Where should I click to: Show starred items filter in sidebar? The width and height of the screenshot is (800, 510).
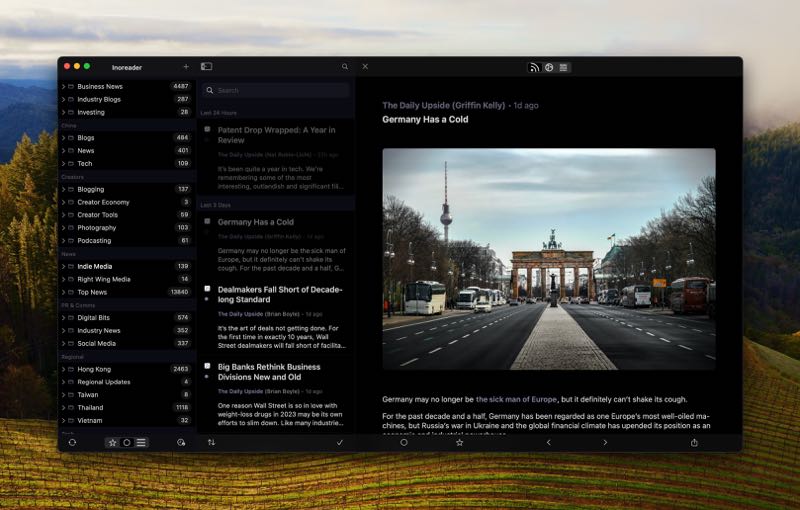click(x=112, y=442)
